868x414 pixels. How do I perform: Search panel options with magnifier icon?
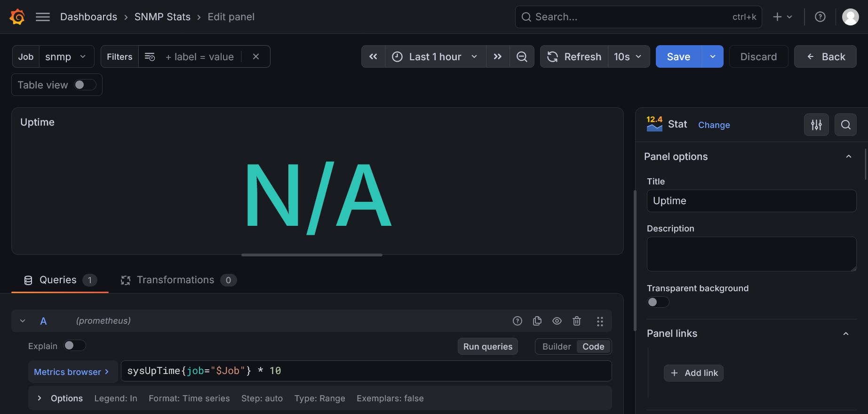[x=845, y=125]
